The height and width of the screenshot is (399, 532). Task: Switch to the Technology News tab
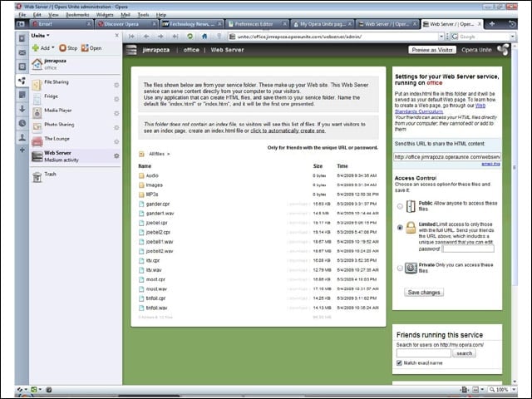click(x=192, y=24)
